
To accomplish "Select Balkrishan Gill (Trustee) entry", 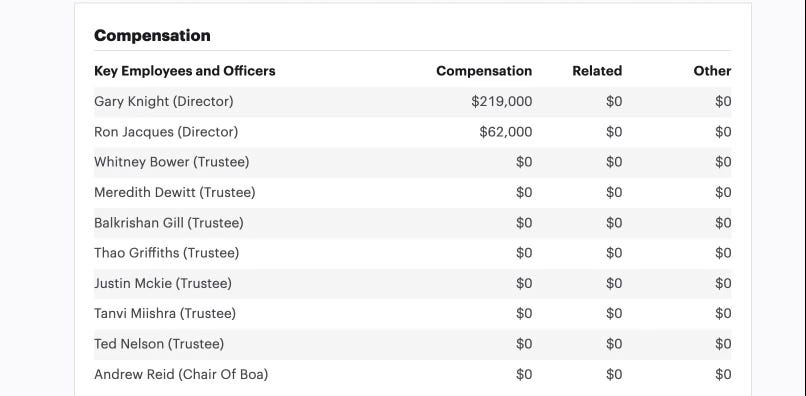I will [169, 223].
